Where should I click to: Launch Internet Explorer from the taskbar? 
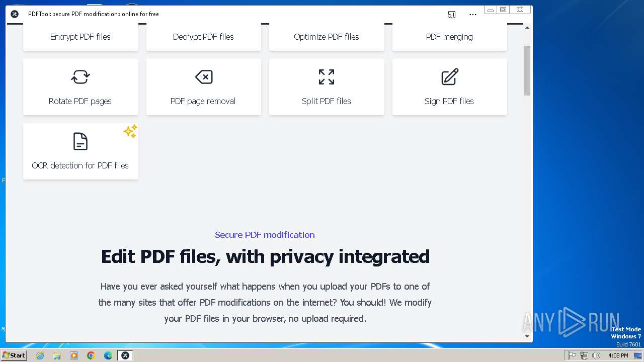coord(40,355)
